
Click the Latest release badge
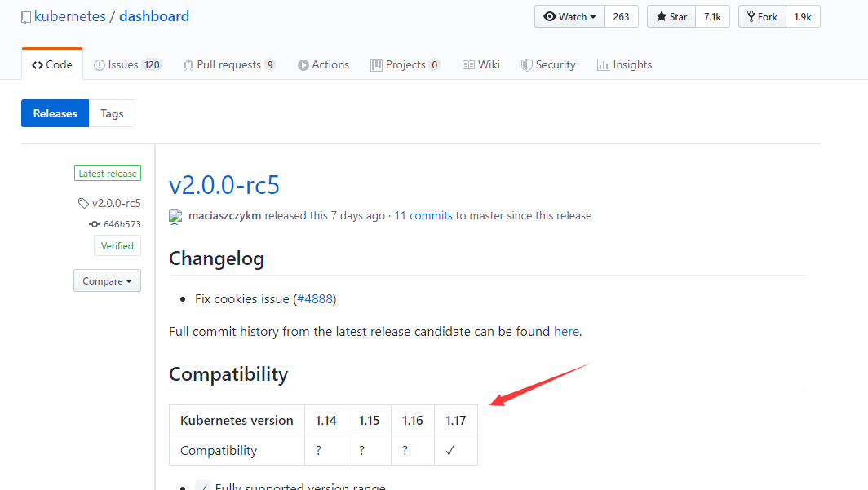pos(108,173)
